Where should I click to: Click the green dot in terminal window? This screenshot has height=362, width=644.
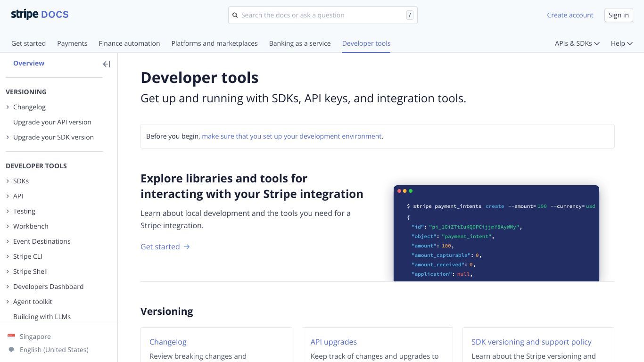tap(411, 191)
